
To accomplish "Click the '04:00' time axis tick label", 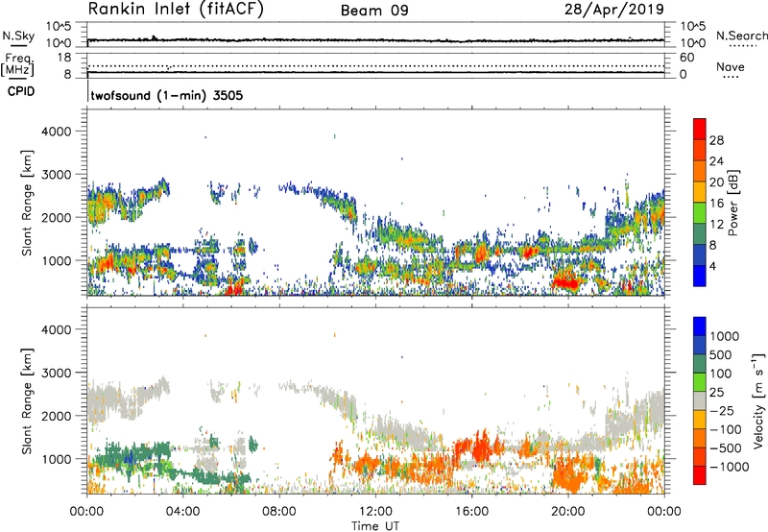I will [183, 512].
